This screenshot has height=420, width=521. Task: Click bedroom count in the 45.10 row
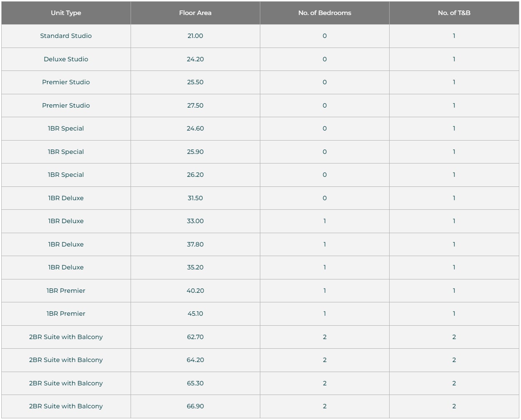coord(325,314)
